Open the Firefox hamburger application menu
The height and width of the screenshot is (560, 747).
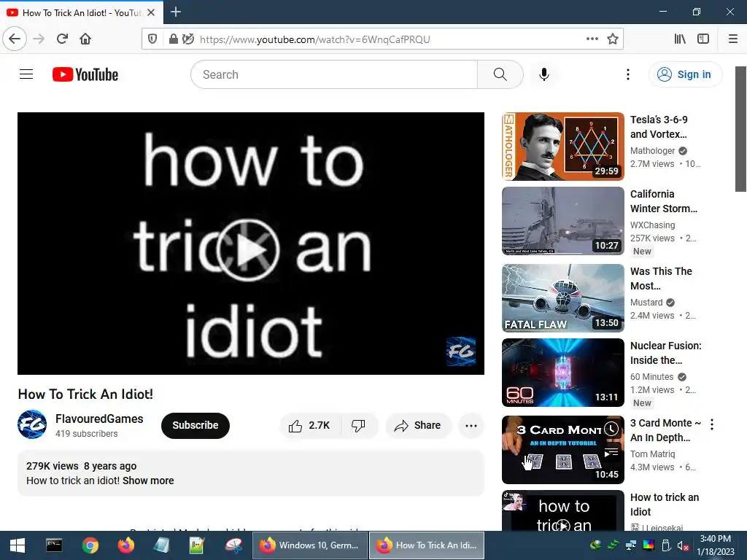coord(733,39)
